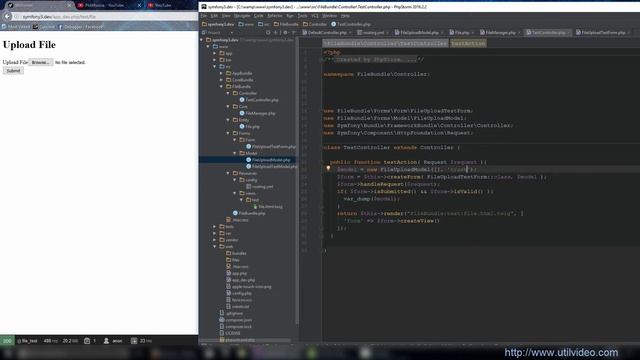Open the Window menu in PhpStorm
This screenshot has width=640, height=360.
click(330, 16)
